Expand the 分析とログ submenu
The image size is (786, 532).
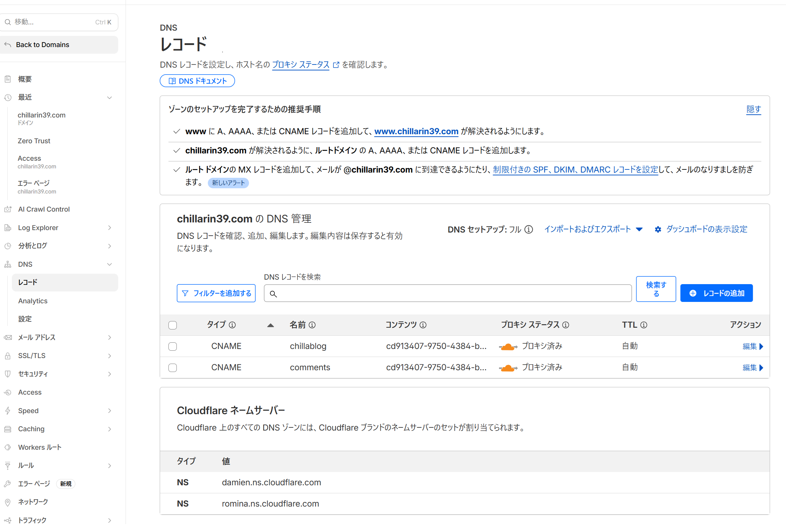click(x=109, y=246)
